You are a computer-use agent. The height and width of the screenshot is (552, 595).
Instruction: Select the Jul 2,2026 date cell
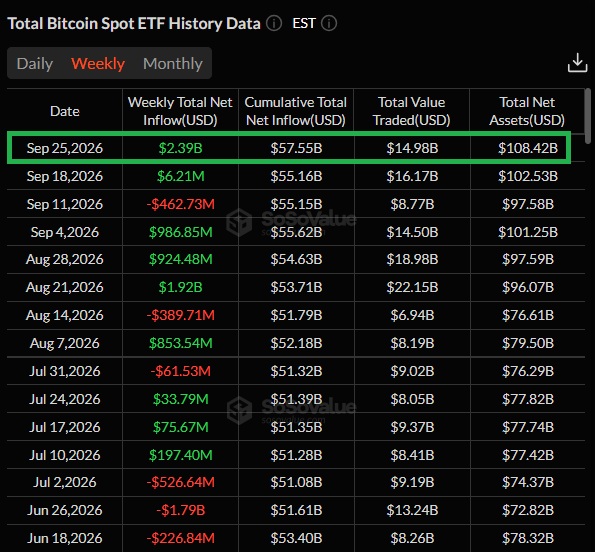tap(65, 482)
